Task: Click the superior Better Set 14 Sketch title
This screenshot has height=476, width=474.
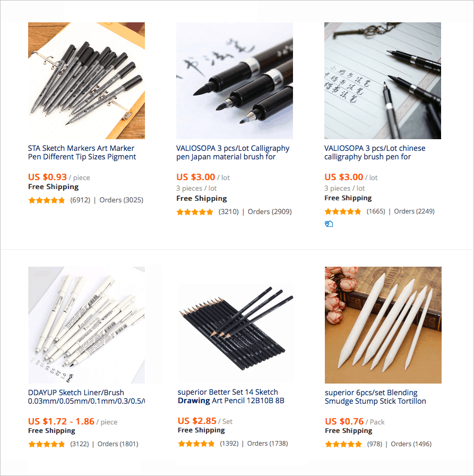Action: pos(231,396)
